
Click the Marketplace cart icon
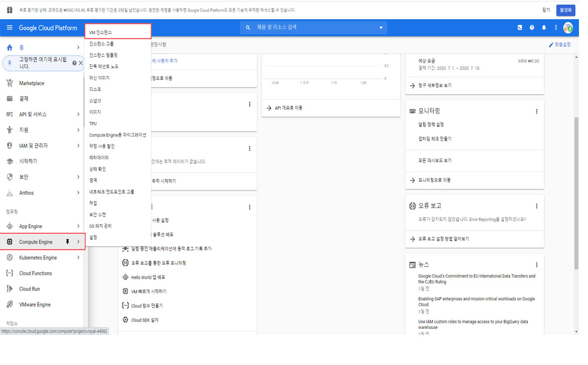10,83
